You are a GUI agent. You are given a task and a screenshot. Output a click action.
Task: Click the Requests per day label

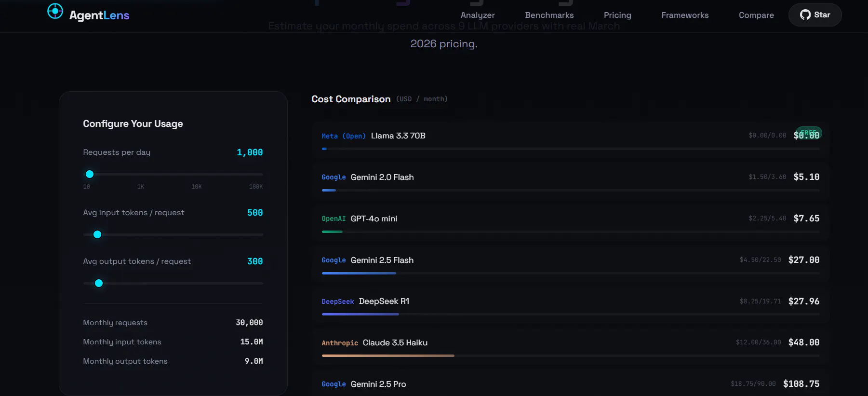point(117,152)
